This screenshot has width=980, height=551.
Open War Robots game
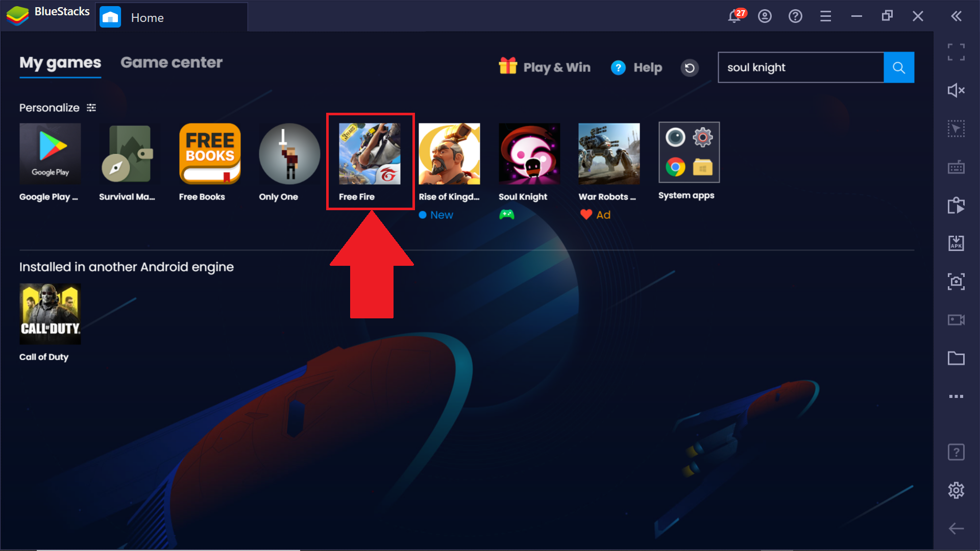[608, 153]
